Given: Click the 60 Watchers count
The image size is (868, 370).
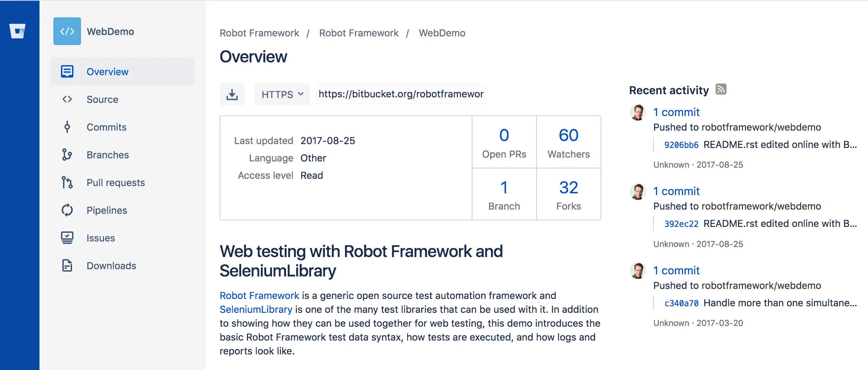Looking at the screenshot, I should 568,135.
